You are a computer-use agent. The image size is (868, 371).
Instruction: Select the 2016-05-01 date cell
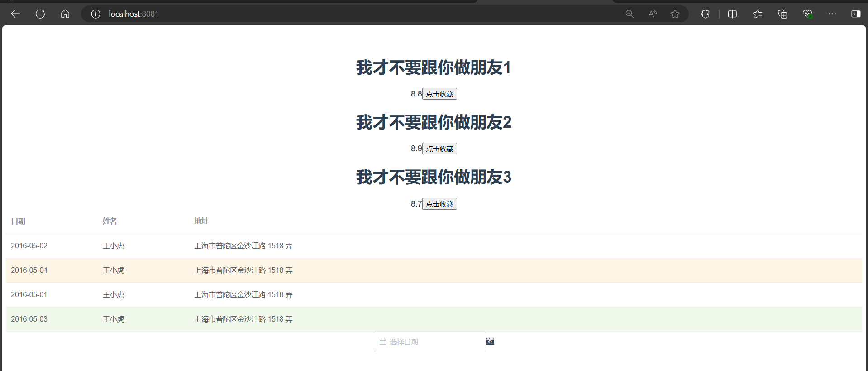pyautogui.click(x=29, y=295)
